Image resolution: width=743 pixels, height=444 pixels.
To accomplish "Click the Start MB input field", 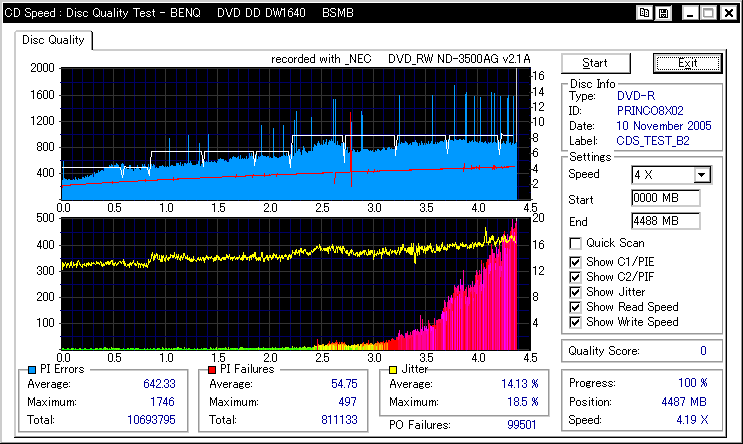I will click(x=665, y=198).
